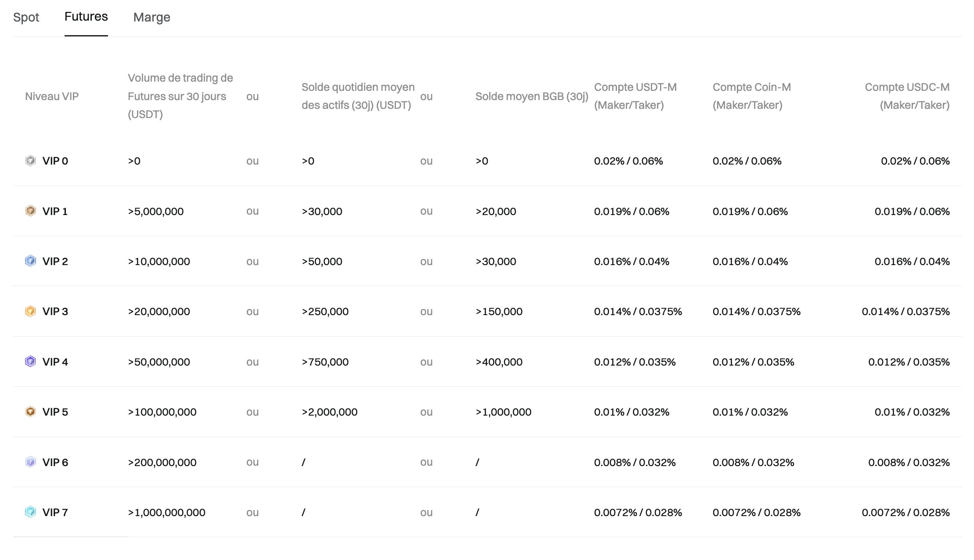Click the Volume de trading de Futures header
The image size is (974, 560).
(x=180, y=96)
